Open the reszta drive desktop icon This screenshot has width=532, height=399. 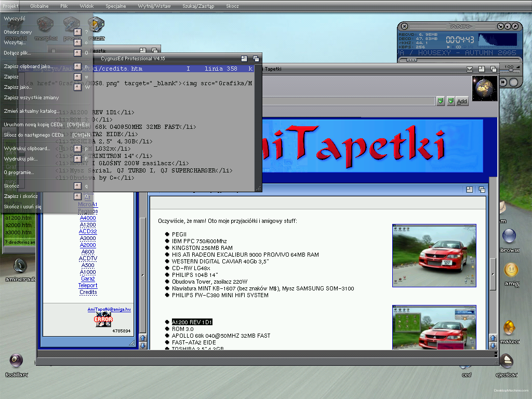tap(96, 29)
